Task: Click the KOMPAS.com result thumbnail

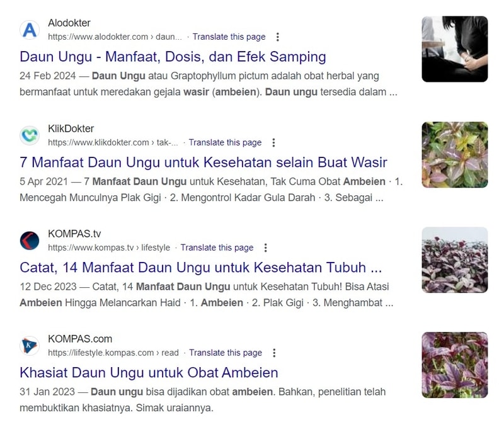Action: [x=455, y=365]
